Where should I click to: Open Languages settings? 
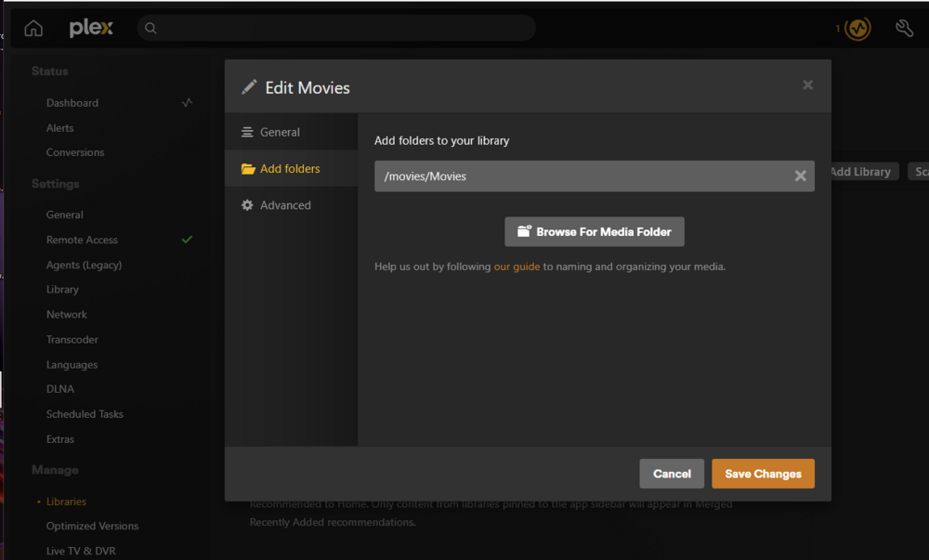click(72, 365)
